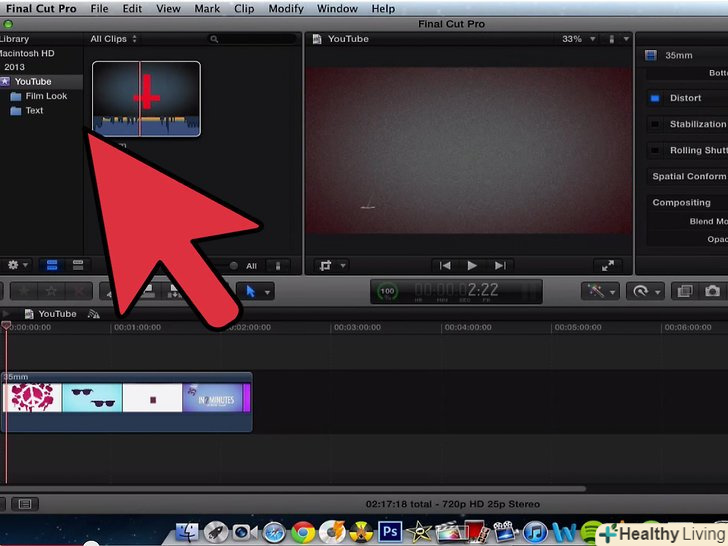Open Safari from the dock
The image size is (728, 546).
pos(274,533)
